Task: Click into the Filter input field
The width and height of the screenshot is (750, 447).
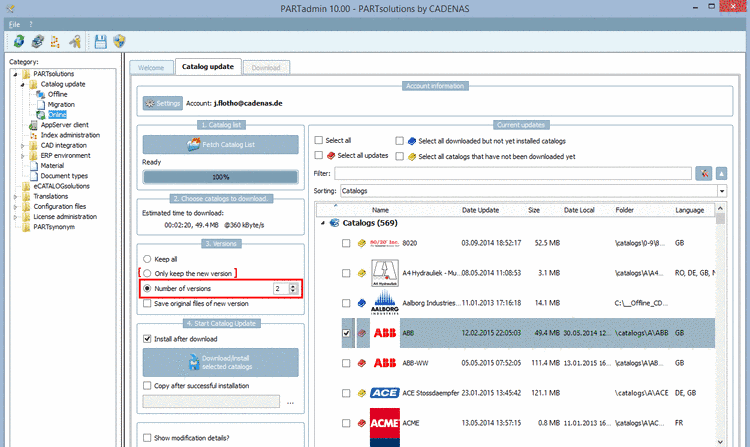Action: coord(513,174)
